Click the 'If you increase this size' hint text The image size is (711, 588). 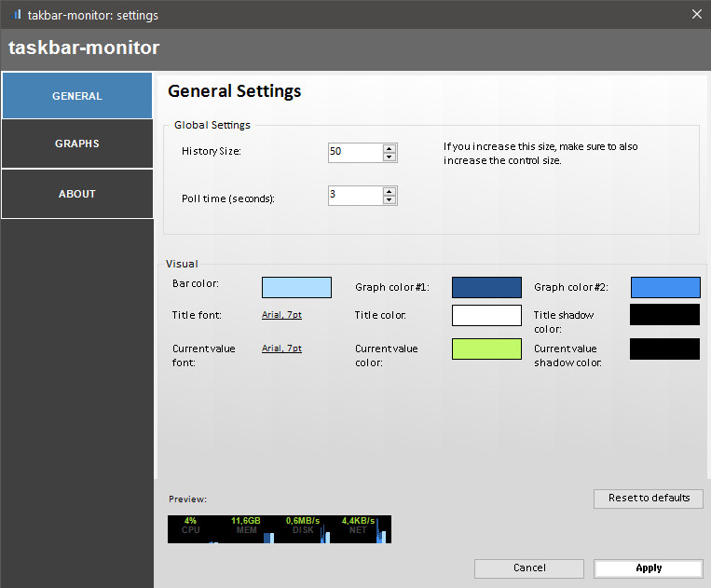tap(540, 153)
